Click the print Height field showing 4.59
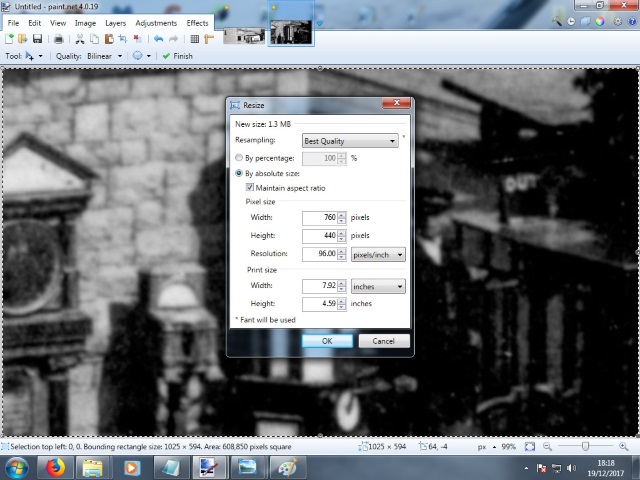The image size is (640, 480). pos(320,304)
